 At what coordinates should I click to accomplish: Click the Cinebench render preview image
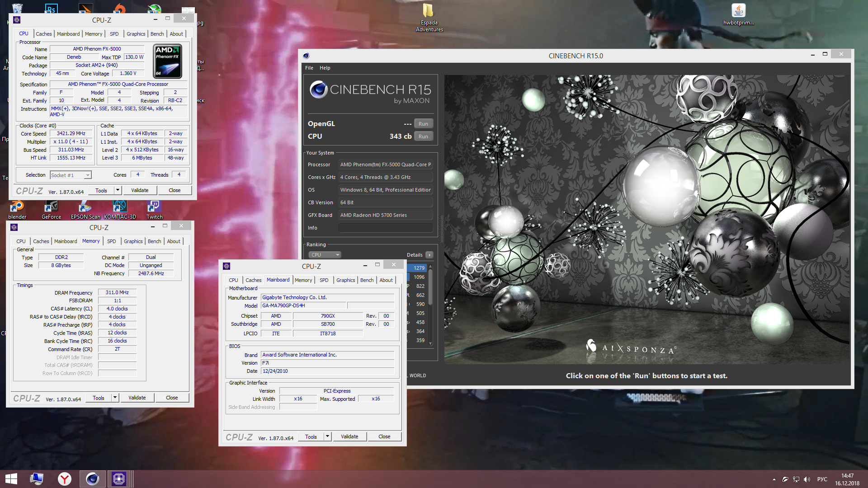pyautogui.click(x=646, y=219)
